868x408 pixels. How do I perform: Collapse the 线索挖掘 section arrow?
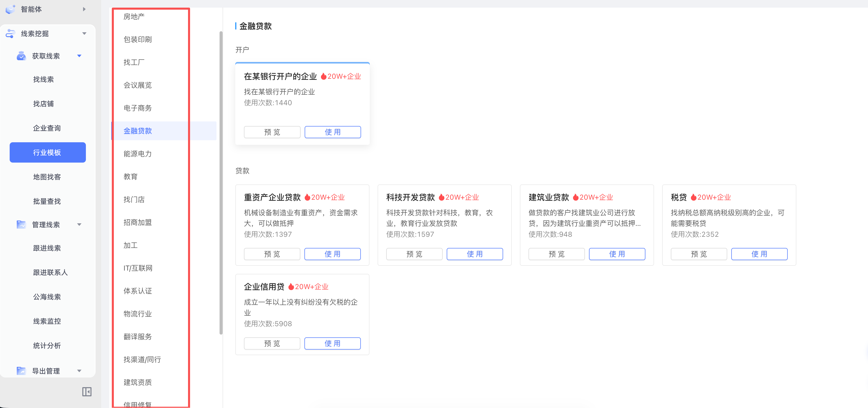[84, 33]
